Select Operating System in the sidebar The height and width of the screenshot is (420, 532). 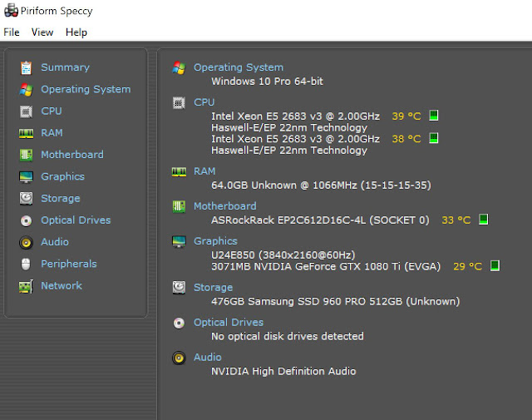(86, 89)
